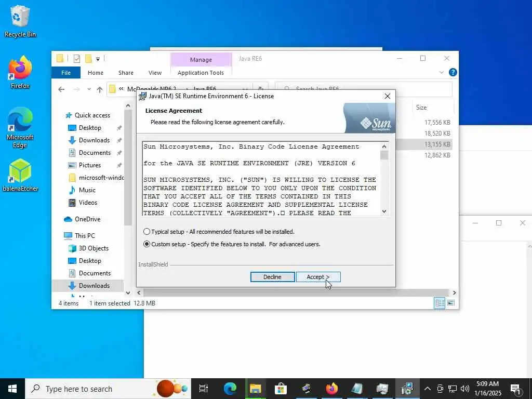Click the horizontal scrollbar right arrow
Image resolution: width=532 pixels, height=399 pixels.
pos(454,293)
